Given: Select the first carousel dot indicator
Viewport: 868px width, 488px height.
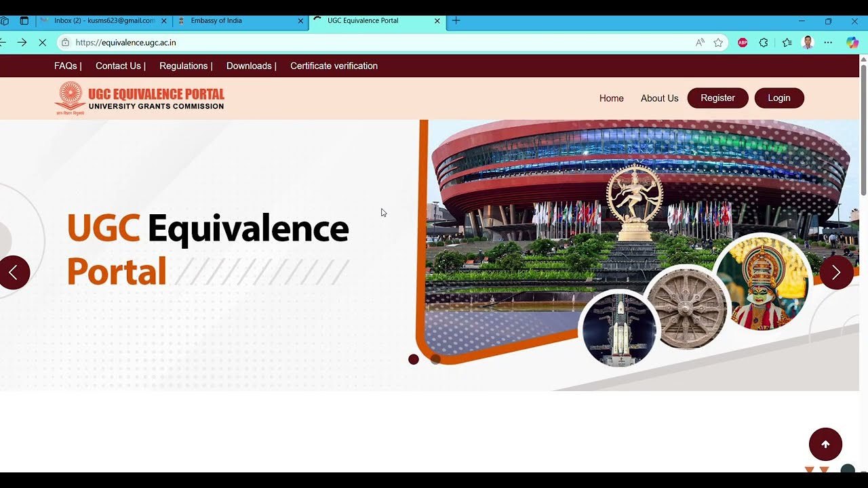Looking at the screenshot, I should (x=414, y=359).
